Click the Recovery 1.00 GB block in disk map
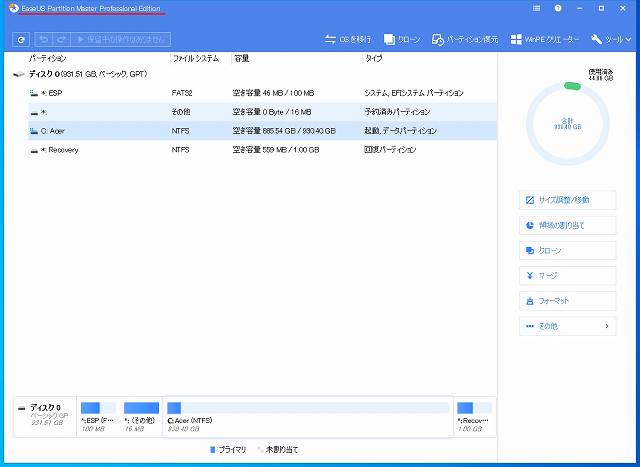This screenshot has height=467, width=640. coord(475,417)
